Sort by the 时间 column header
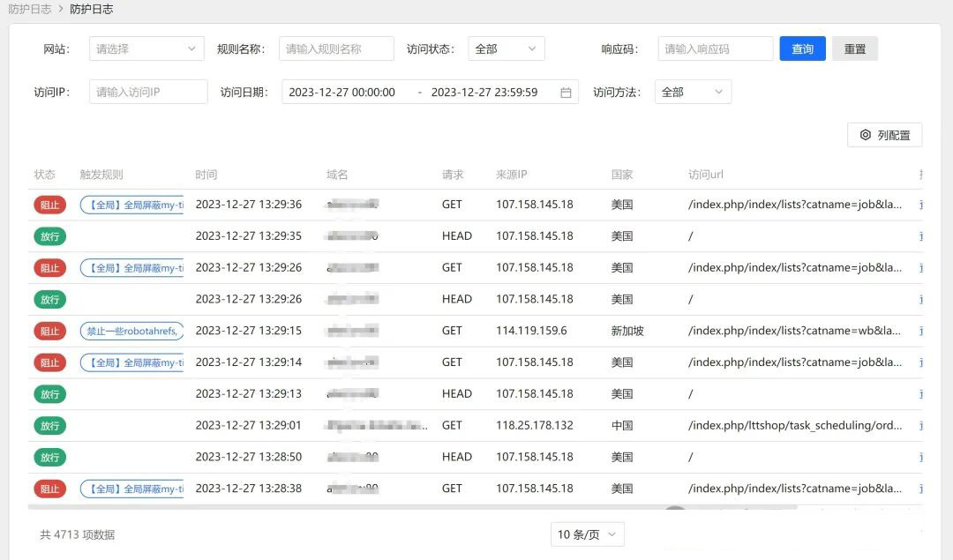This screenshot has height=560, width=953. tap(206, 175)
